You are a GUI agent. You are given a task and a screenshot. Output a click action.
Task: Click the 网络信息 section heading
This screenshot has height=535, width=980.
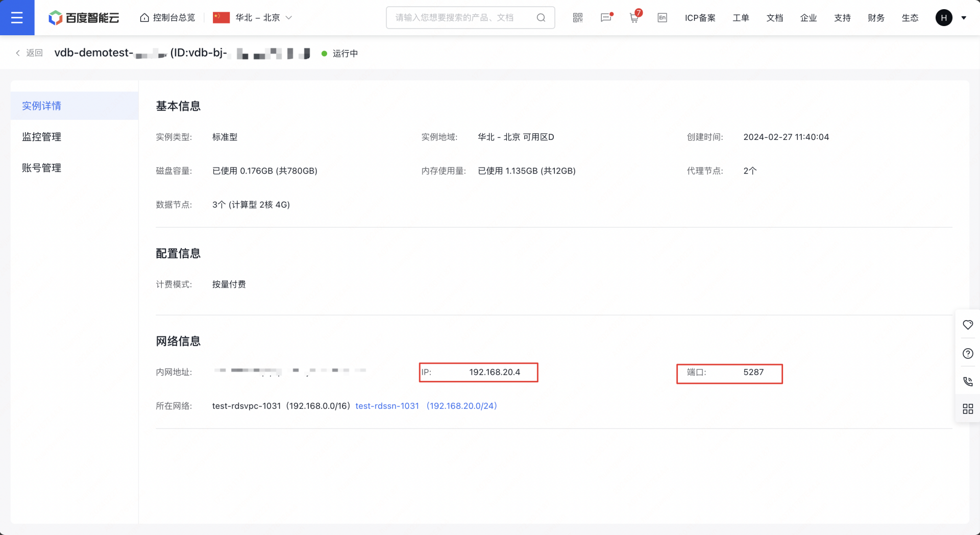pyautogui.click(x=178, y=341)
